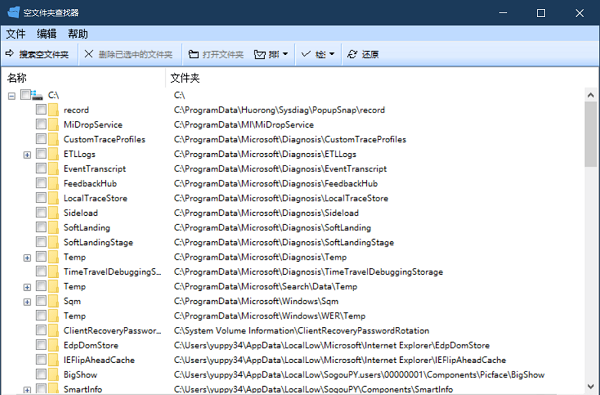Click the delete selected folders X icon
This screenshot has height=395, width=600.
pyautogui.click(x=88, y=54)
